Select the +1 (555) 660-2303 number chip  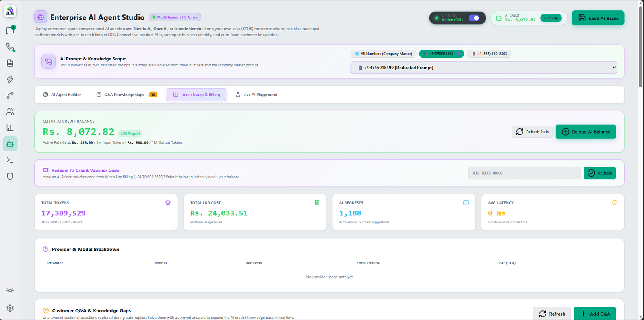[x=489, y=54]
